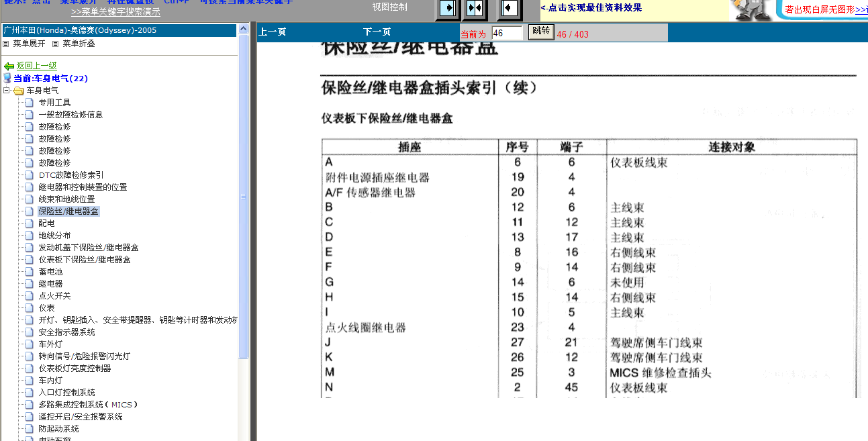868x441 pixels.
Task: Open 遥控开启/安全报警系统 tree item
Action: click(81, 417)
